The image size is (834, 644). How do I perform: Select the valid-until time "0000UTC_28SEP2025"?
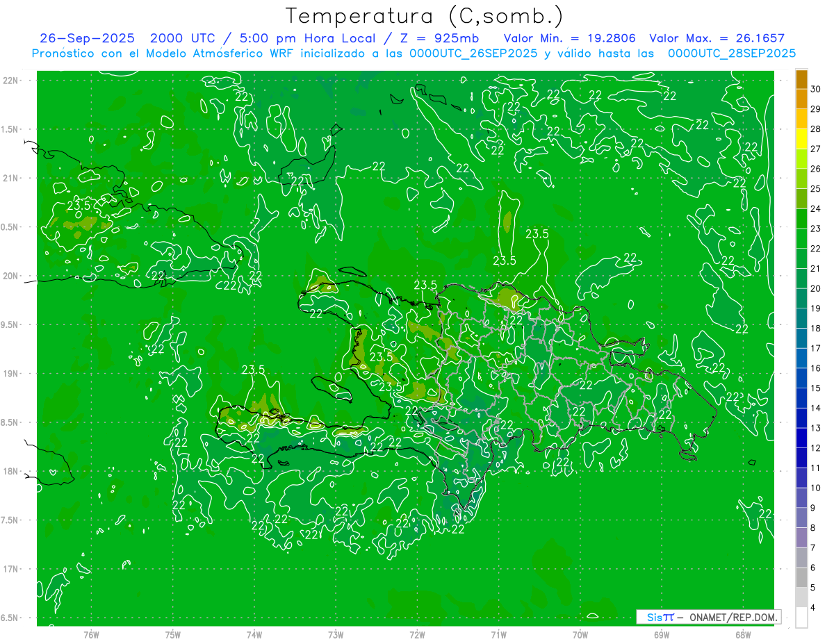coord(731,53)
